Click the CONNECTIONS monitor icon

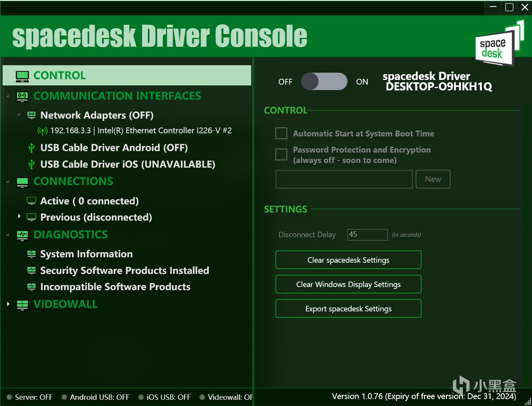(22, 182)
